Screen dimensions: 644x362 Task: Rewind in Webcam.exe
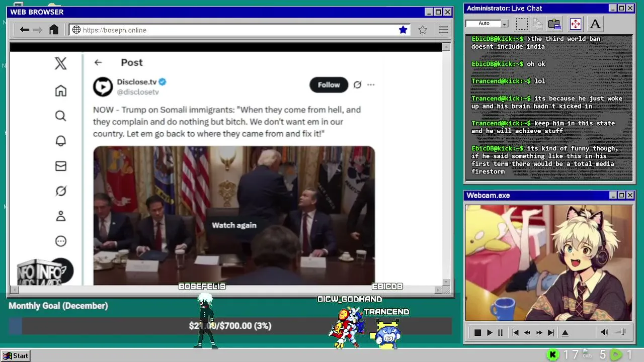tap(527, 332)
